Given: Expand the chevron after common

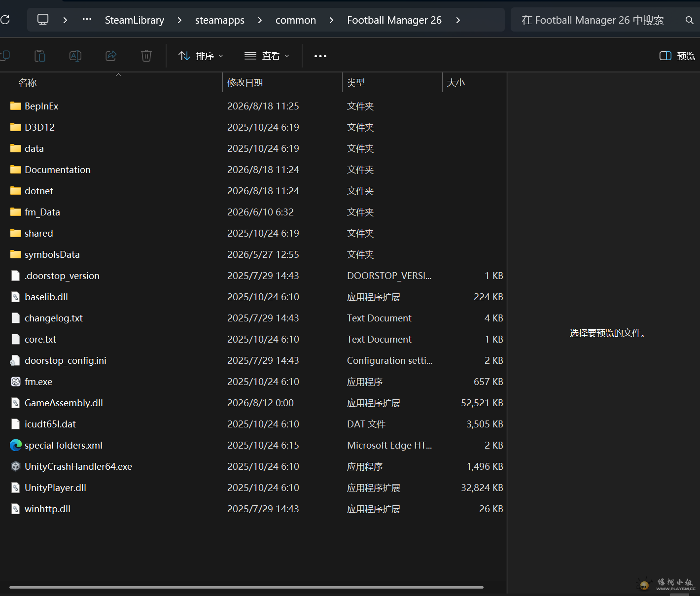Looking at the screenshot, I should click(331, 20).
